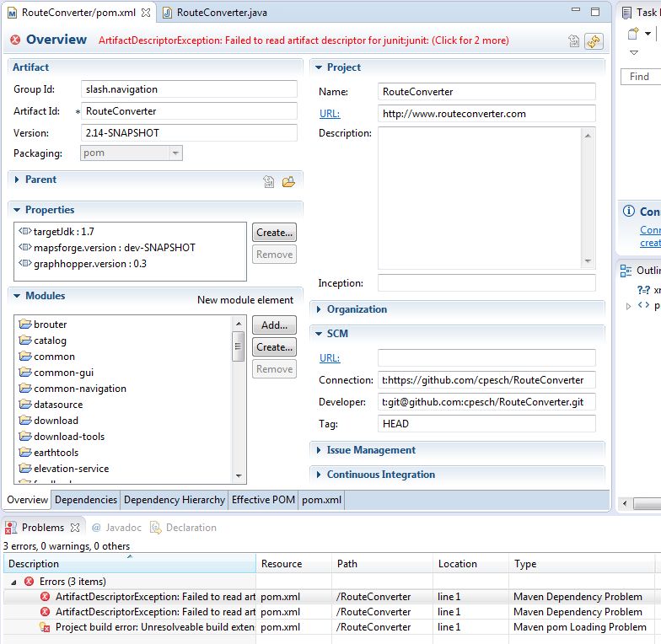Click the error icon beside Overview heading

15,40
